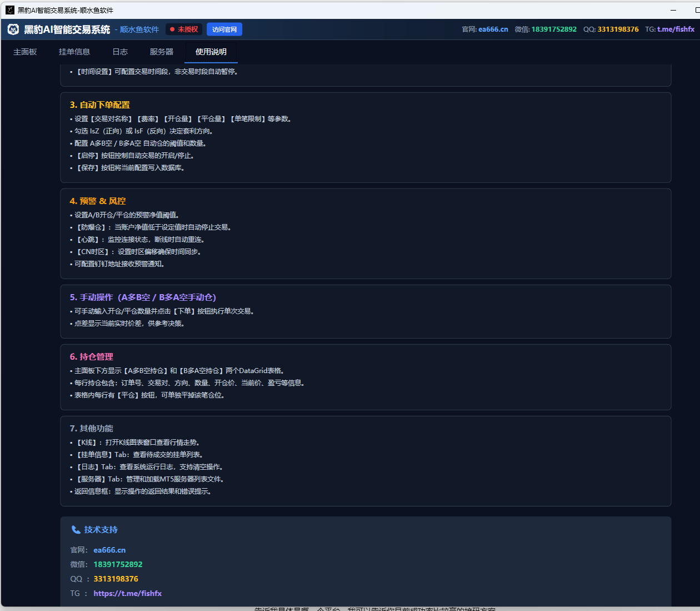700x611 pixels.
Task: Click the phone icon beside 技术支持
Action: coord(76,530)
